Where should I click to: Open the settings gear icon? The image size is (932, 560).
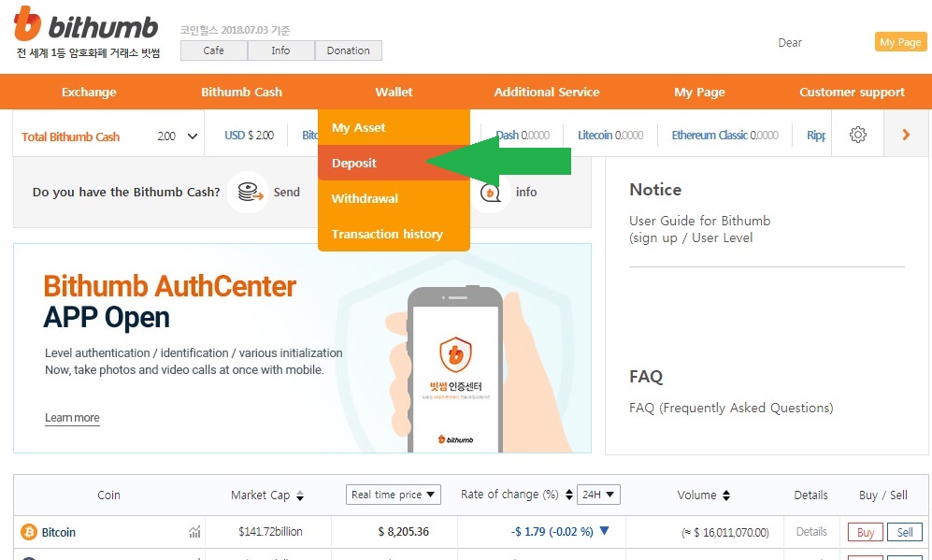point(858,135)
